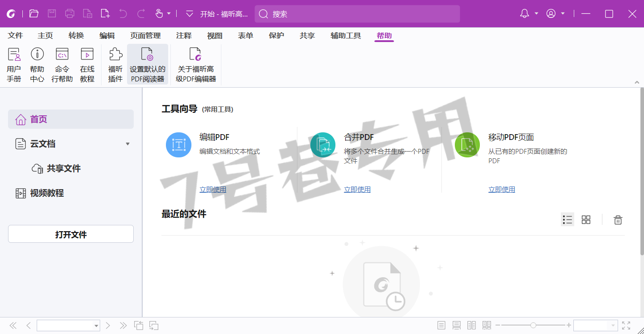The width and height of the screenshot is (644, 334).
Task: Click the zoom slider handle
Action: 533,326
